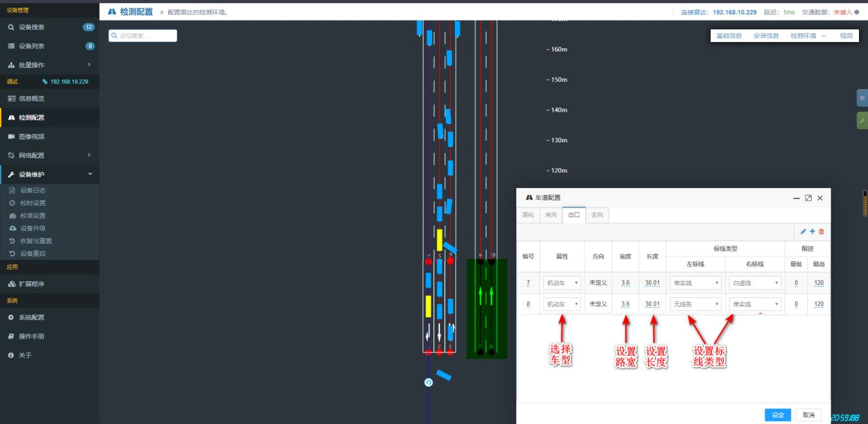Viewport: 868px width, 424px height.
Task: Expand the 检测环境 menu in top toolbar
Action: [x=807, y=36]
